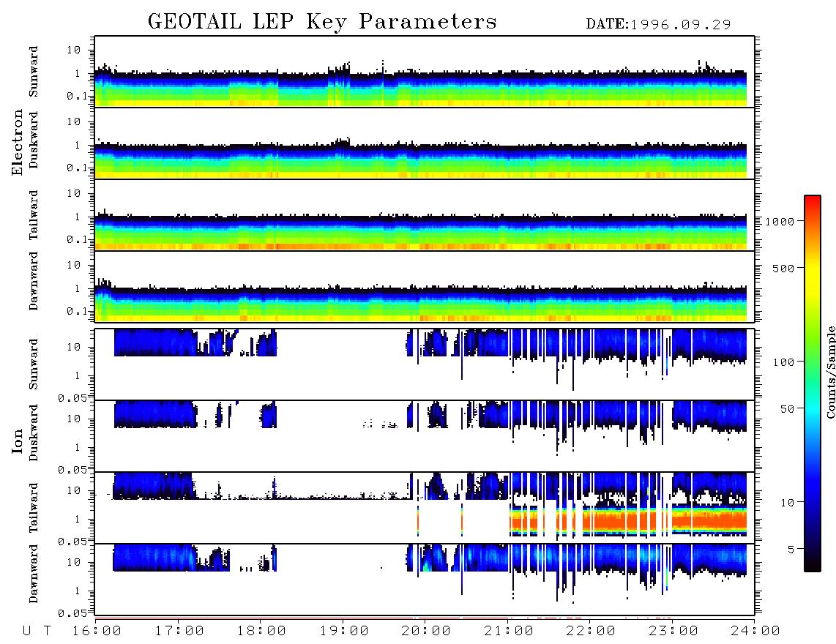Click the 16:00 time tick label
Viewport: 836px width, 644px height.
coord(97,632)
